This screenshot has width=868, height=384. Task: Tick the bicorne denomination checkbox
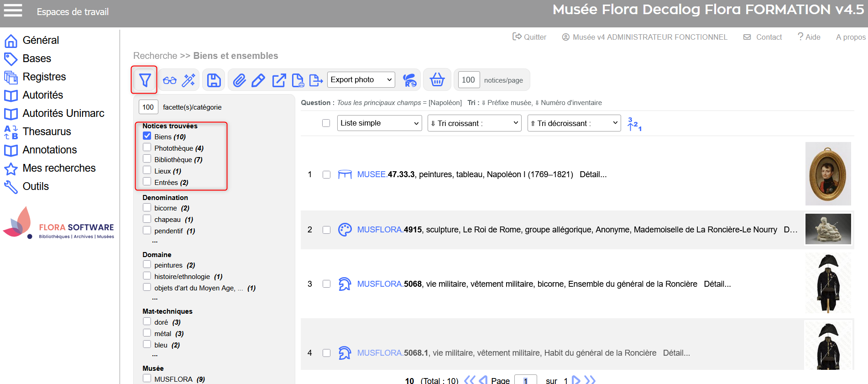[147, 208]
